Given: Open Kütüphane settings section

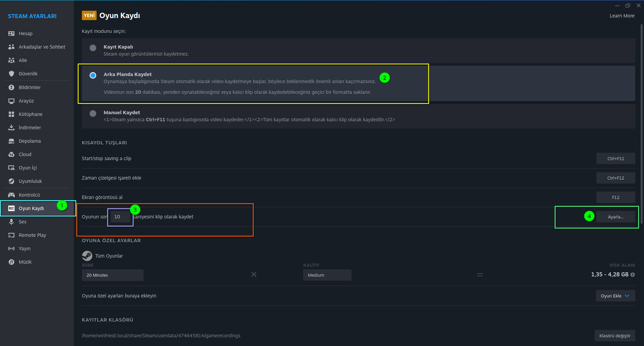Looking at the screenshot, I should point(37,114).
